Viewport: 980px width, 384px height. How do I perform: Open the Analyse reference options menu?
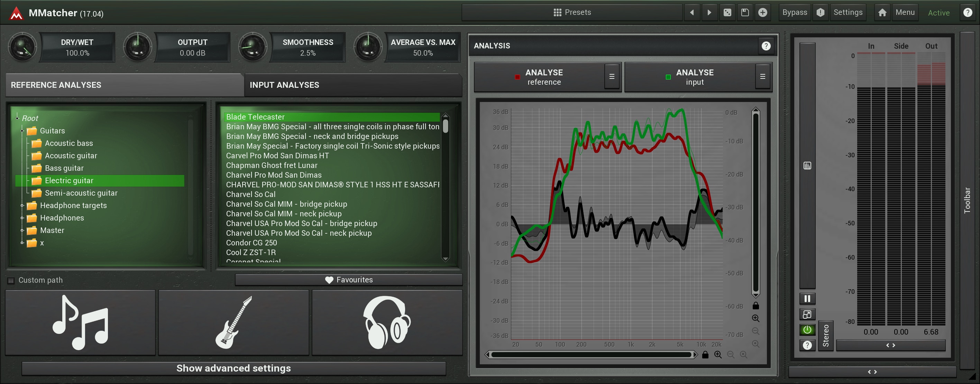coord(611,77)
